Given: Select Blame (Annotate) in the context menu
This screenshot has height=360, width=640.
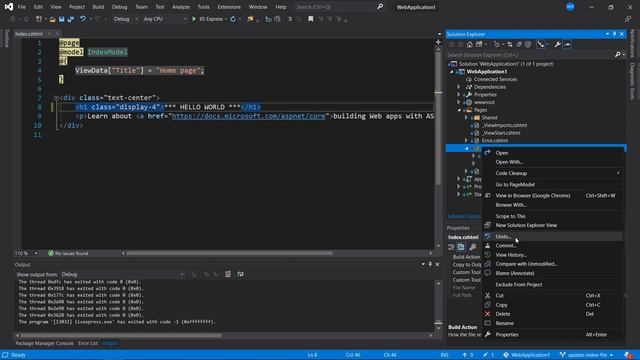Looking at the screenshot, I should click(553, 273).
